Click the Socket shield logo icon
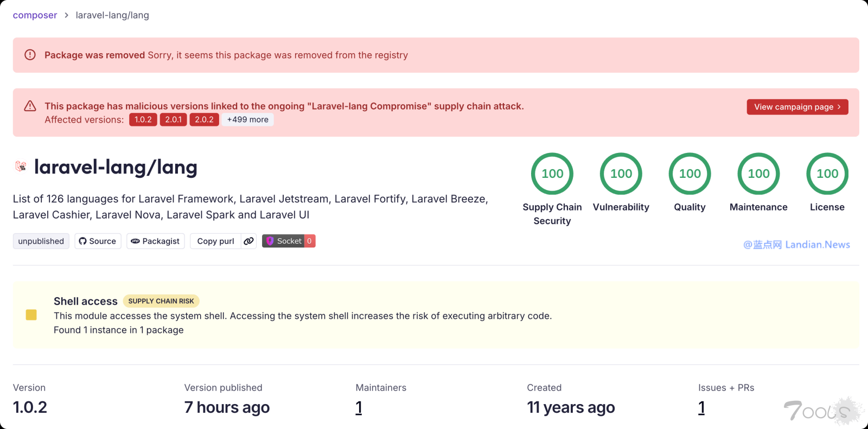 (270, 241)
